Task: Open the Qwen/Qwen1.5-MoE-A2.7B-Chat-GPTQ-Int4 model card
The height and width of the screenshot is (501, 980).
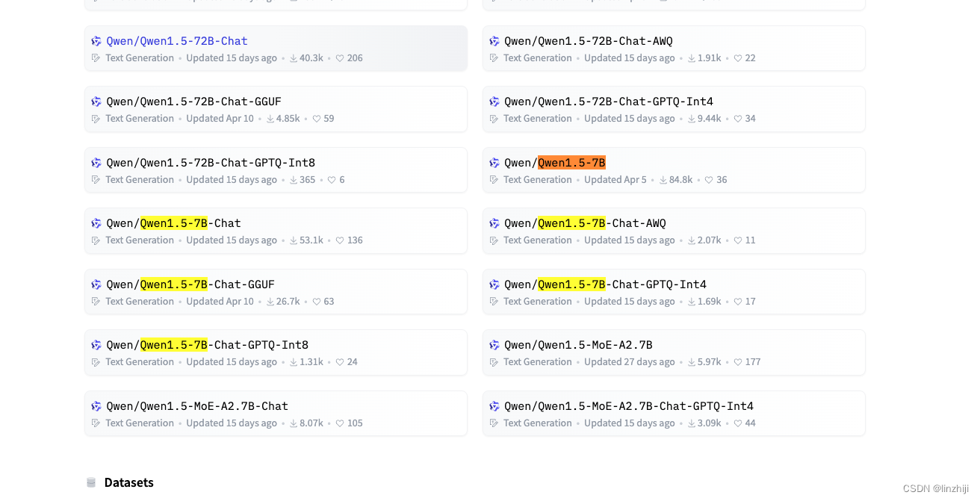Action: pos(674,414)
